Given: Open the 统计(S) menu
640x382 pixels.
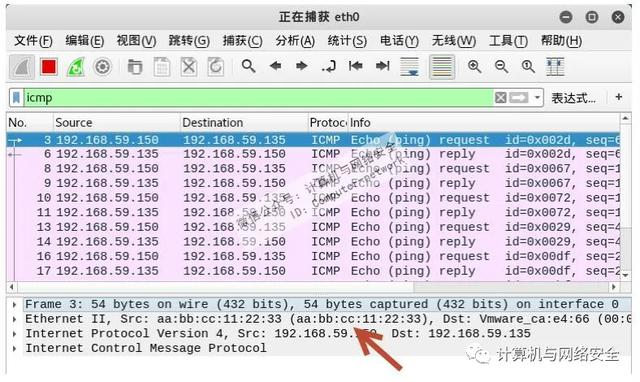Looking at the screenshot, I should 347,41.
